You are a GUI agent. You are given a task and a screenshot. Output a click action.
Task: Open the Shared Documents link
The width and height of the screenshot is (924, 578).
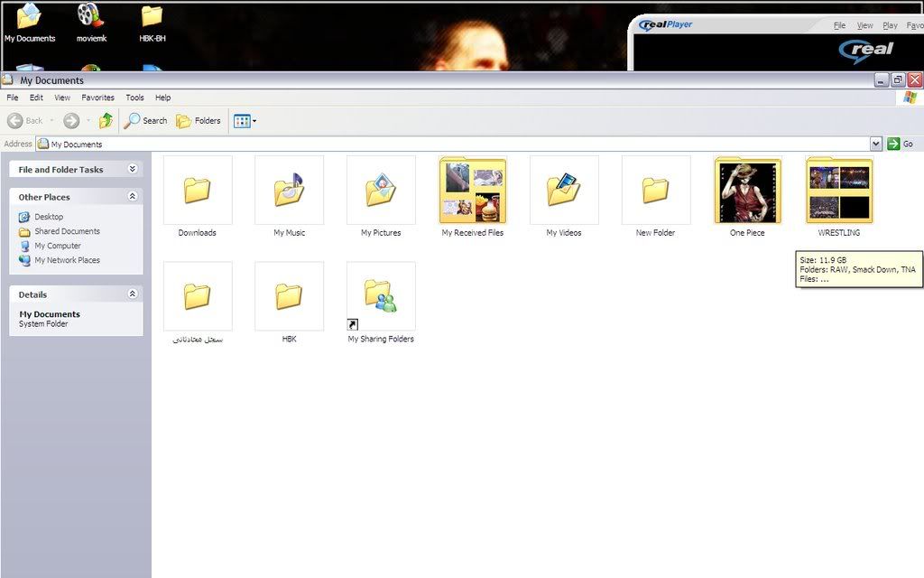[x=60, y=231]
